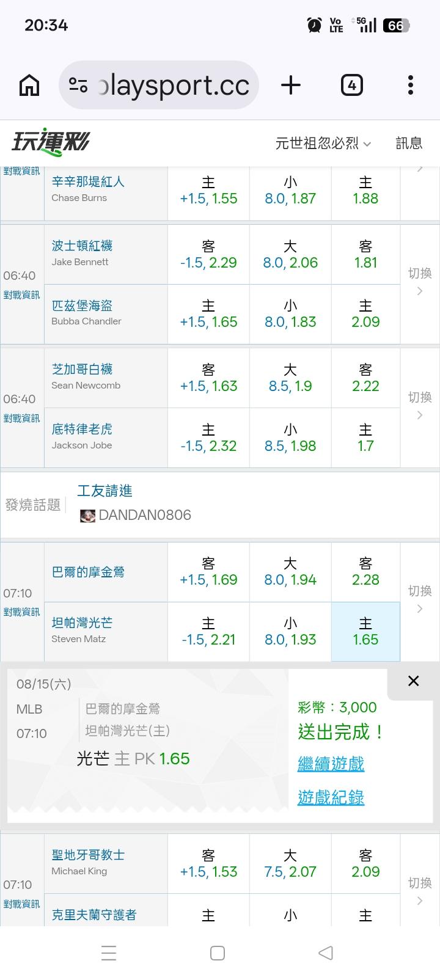Tap the site settings icon in address bar
The width and height of the screenshot is (440, 980).
pyautogui.click(x=78, y=85)
